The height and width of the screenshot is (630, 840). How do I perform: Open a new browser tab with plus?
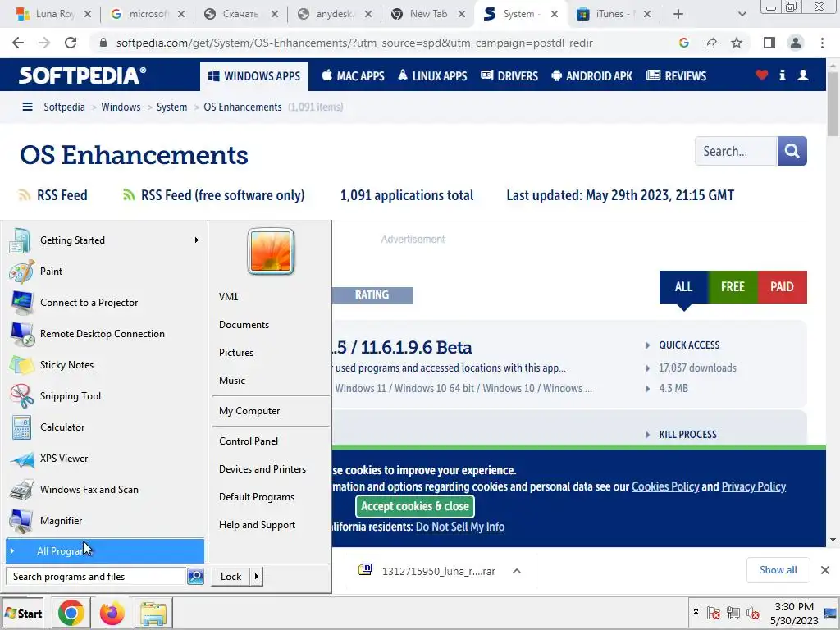[x=678, y=14]
